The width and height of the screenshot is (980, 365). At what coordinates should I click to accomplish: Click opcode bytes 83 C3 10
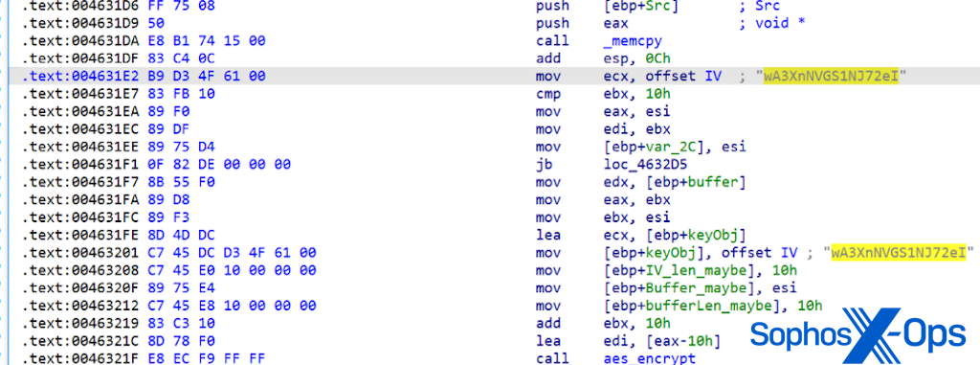tap(181, 324)
